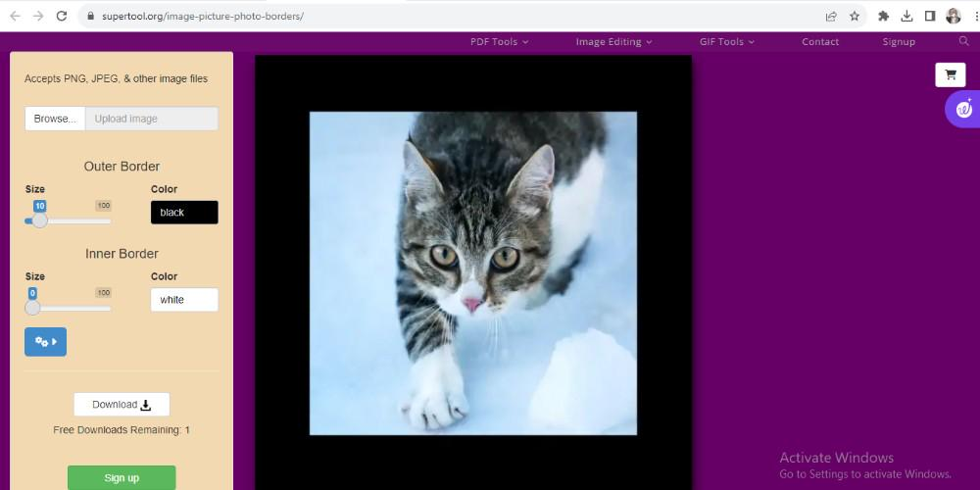The height and width of the screenshot is (490, 980).
Task: Click the Free Downloads Remaining: 1 text
Action: (x=122, y=430)
